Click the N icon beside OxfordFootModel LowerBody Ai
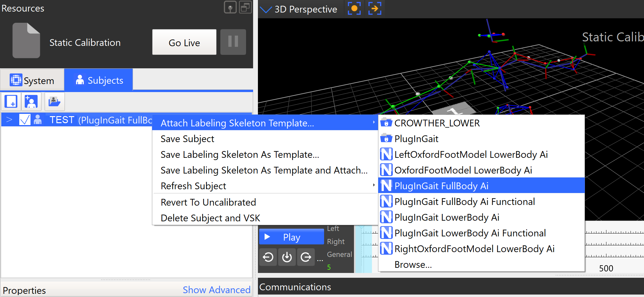The image size is (644, 297). coord(386,170)
